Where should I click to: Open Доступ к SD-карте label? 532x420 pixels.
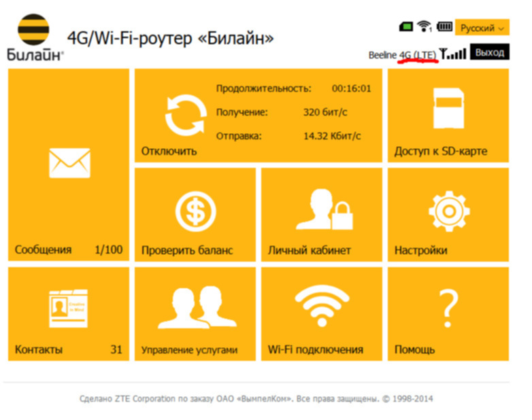pos(441,151)
